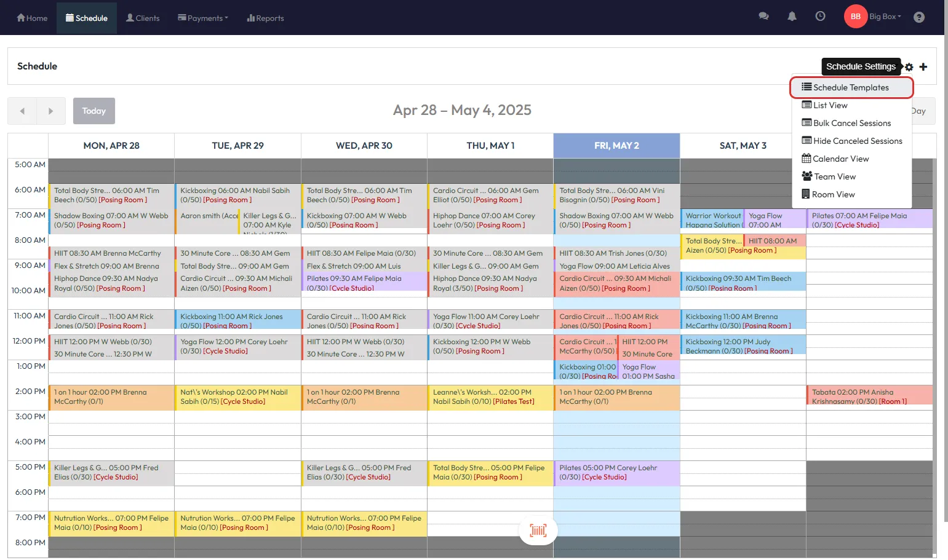This screenshot has height=560, width=948.
Task: Click the plus icon to add session
Action: point(923,67)
